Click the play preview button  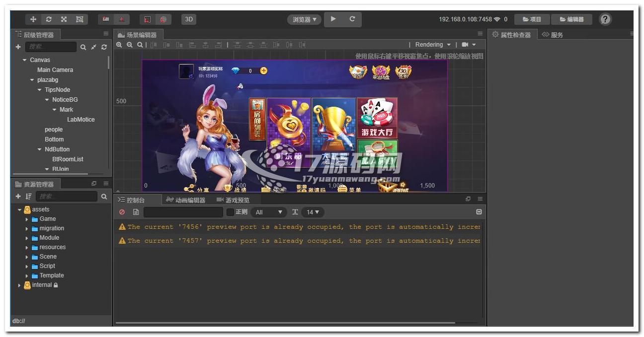pyautogui.click(x=333, y=19)
